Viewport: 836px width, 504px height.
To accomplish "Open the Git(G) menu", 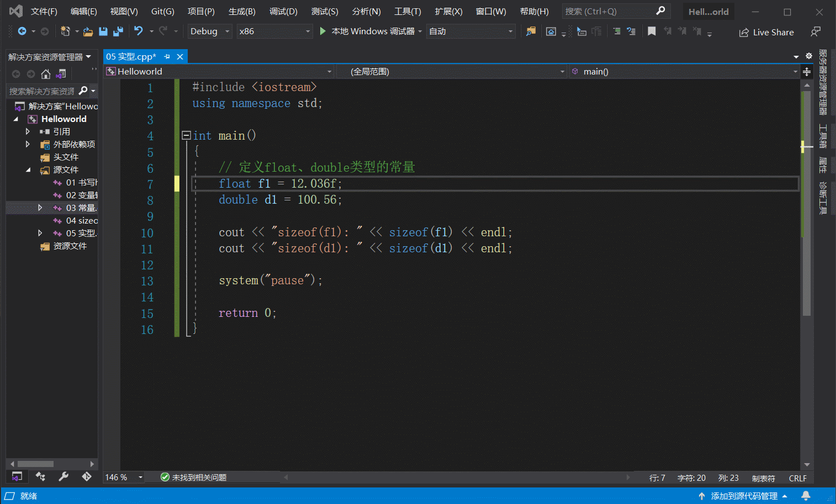I will coord(163,12).
